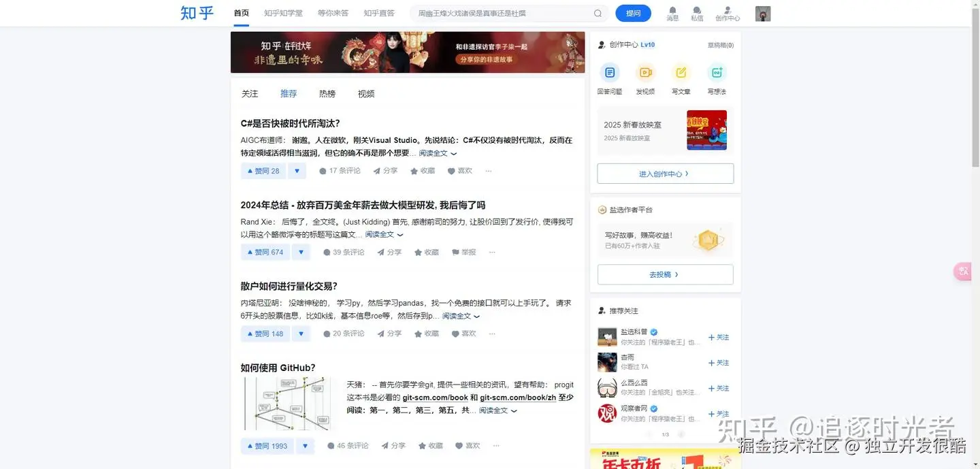Switch to 视频 feed tab

[x=366, y=94]
